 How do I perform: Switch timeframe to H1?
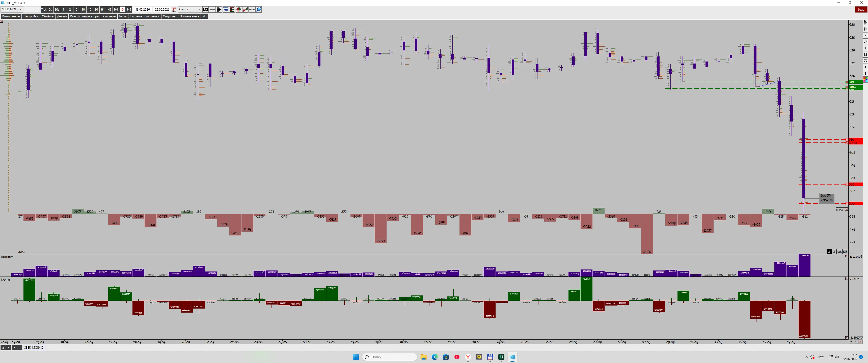pyautogui.click(x=103, y=9)
